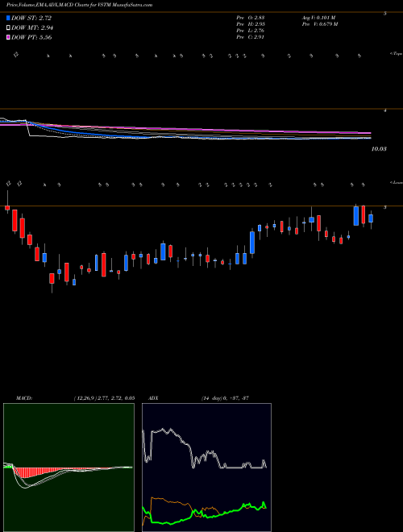Click the 'Avg V: 0.101 M' volume text
Image resolution: width=403 pixels, height=532 pixels.
click(318, 18)
